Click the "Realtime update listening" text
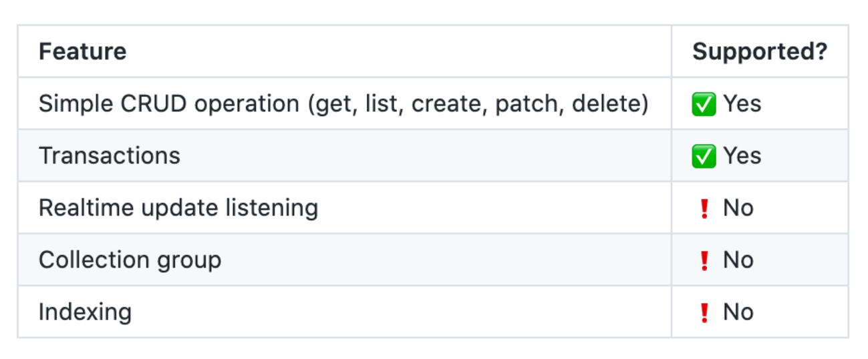868x359 pixels. point(178,208)
